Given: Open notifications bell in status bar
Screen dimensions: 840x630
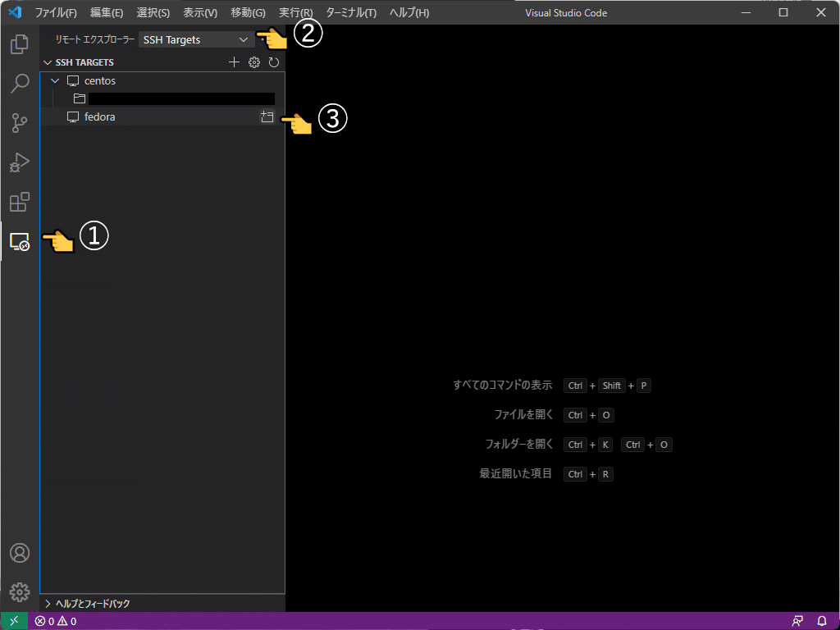Looking at the screenshot, I should (x=822, y=622).
